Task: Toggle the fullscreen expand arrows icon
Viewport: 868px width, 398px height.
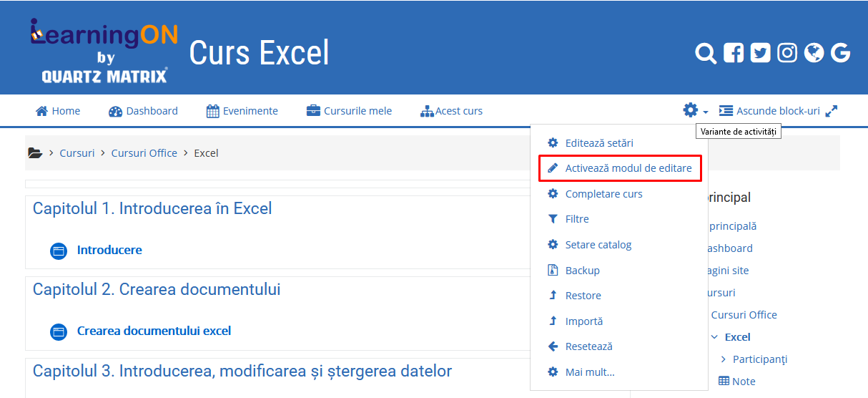Action: click(831, 111)
